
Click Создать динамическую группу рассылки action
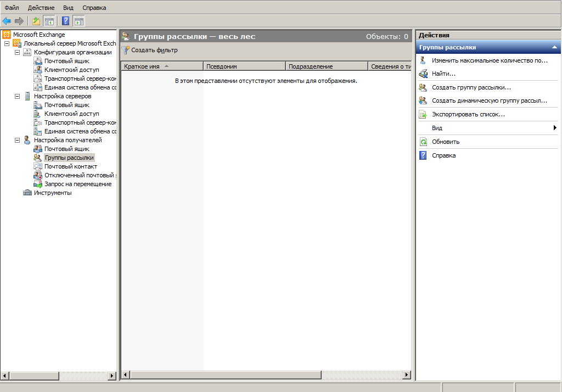[x=490, y=101]
